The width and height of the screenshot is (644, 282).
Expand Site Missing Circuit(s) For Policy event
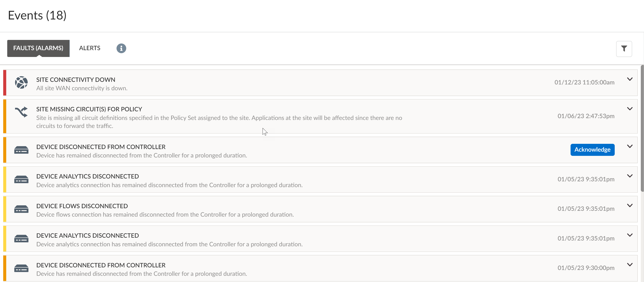coord(630,109)
